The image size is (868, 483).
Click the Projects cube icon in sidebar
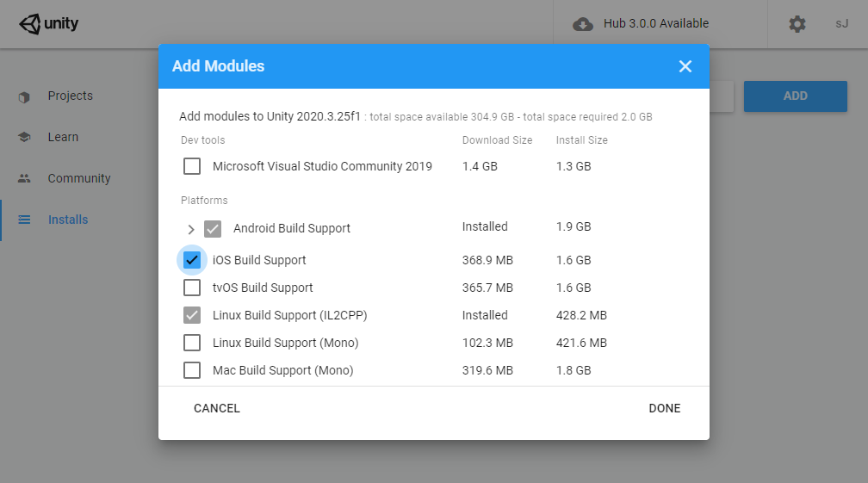[24, 97]
